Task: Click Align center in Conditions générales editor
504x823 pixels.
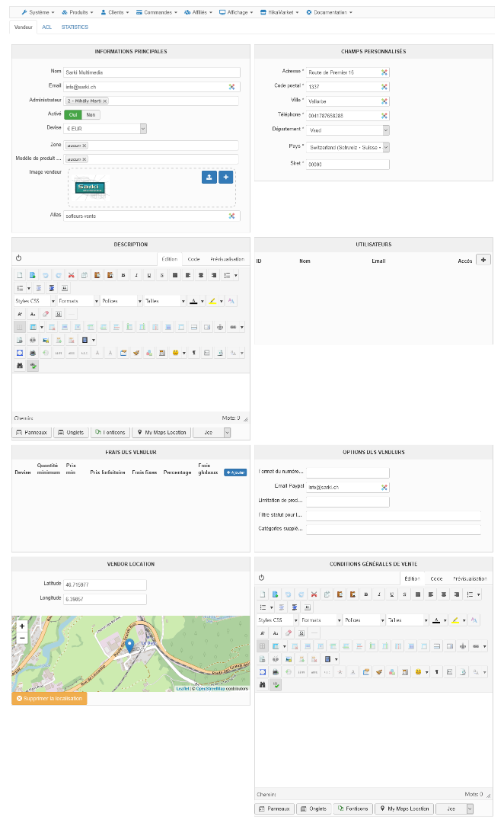Action: tap(444, 594)
